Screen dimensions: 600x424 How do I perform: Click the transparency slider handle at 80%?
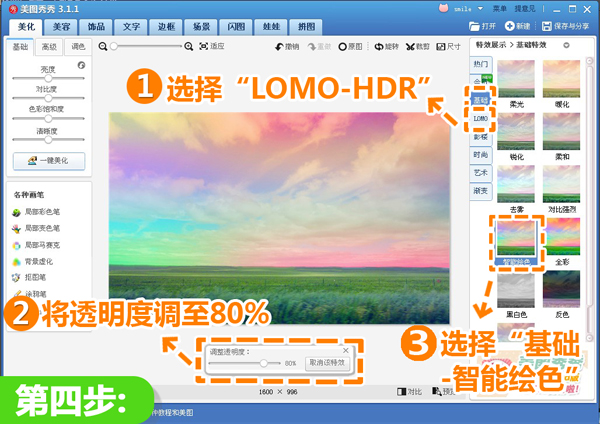pyautogui.click(x=264, y=363)
